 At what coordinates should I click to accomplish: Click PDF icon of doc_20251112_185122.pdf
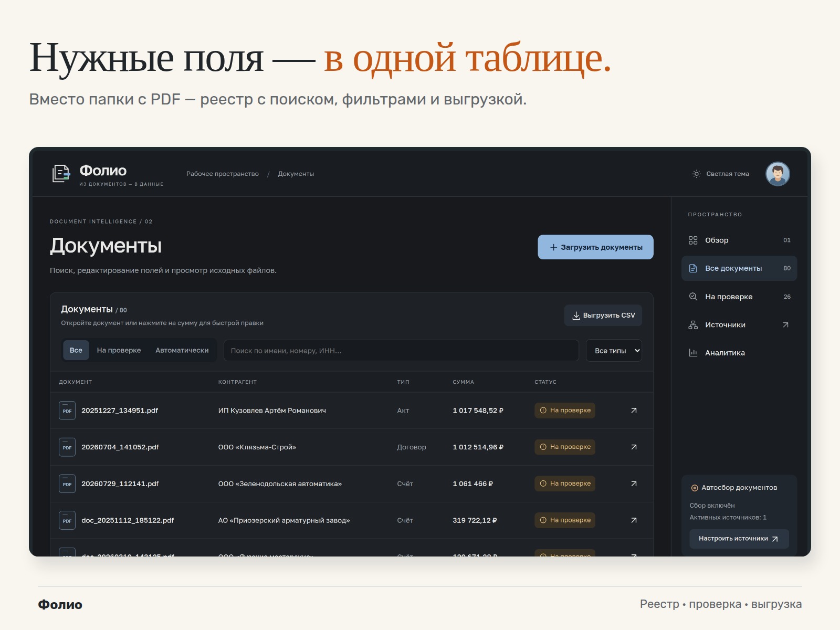pyautogui.click(x=67, y=520)
